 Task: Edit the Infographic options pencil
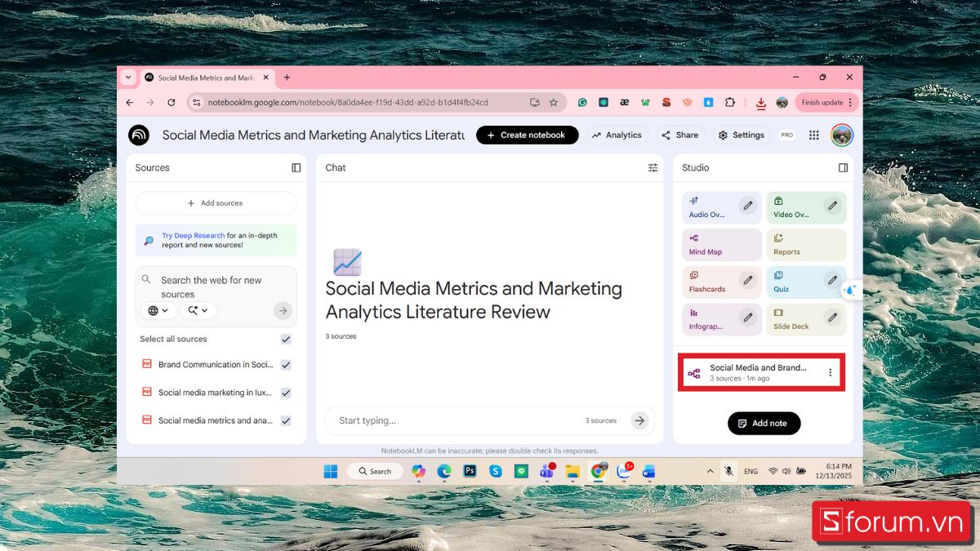pyautogui.click(x=747, y=318)
